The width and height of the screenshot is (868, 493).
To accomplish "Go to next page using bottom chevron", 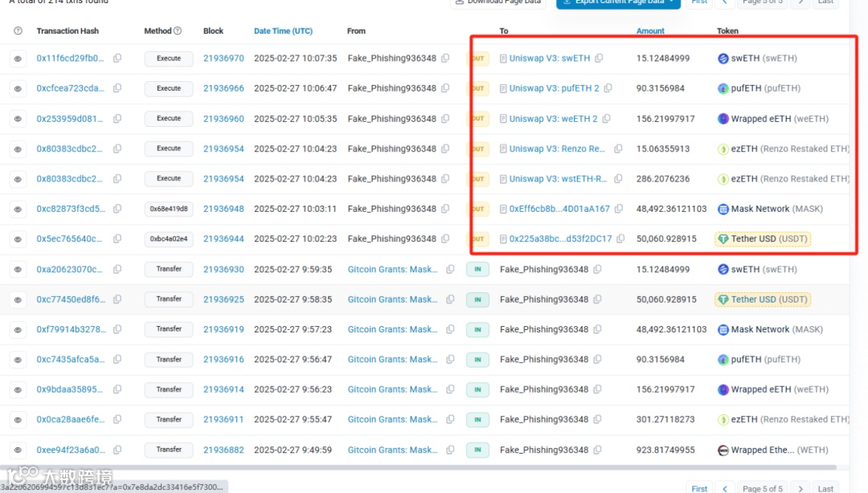I will [x=800, y=488].
